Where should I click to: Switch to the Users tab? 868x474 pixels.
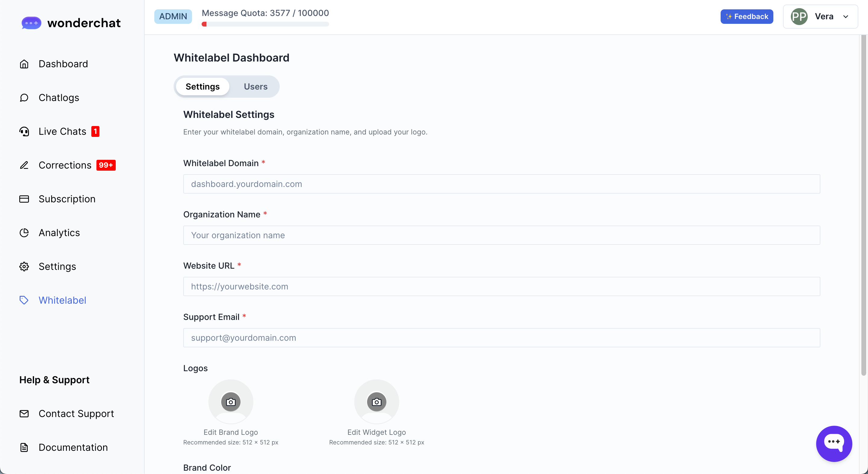coord(255,87)
